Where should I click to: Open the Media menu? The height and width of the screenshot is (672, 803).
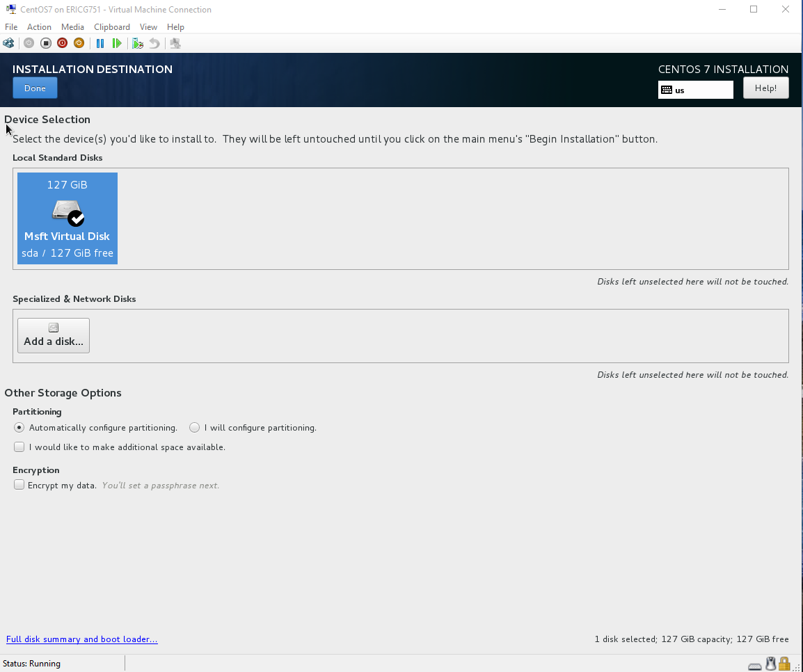[x=72, y=27]
